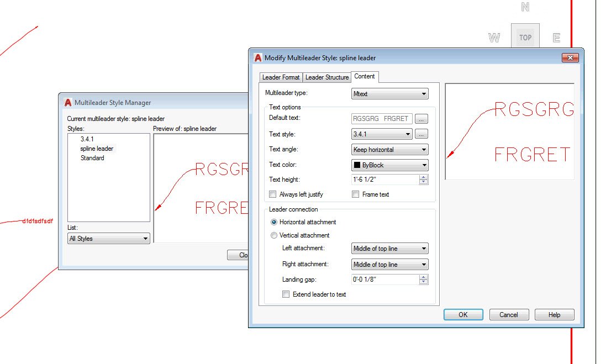611x364 pixels.
Task: Click the AutoCAD logo in Modify Multileader Style title bar
Action: coord(257,57)
